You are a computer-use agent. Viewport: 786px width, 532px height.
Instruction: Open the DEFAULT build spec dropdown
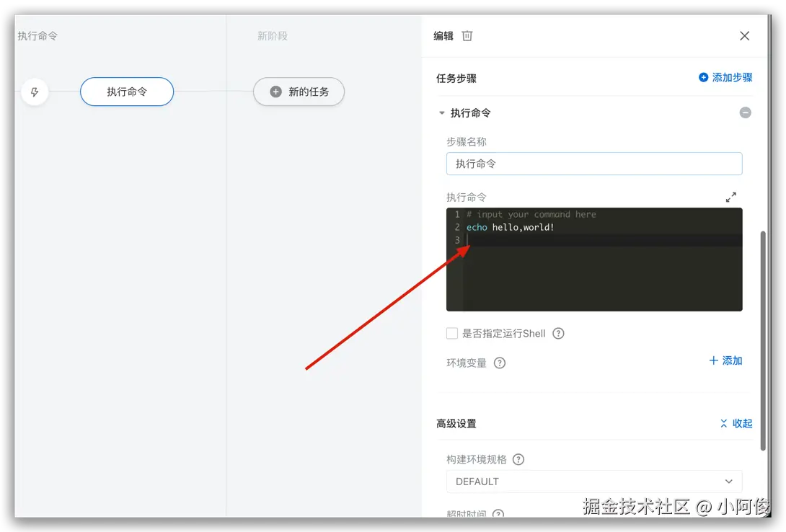[x=594, y=482]
